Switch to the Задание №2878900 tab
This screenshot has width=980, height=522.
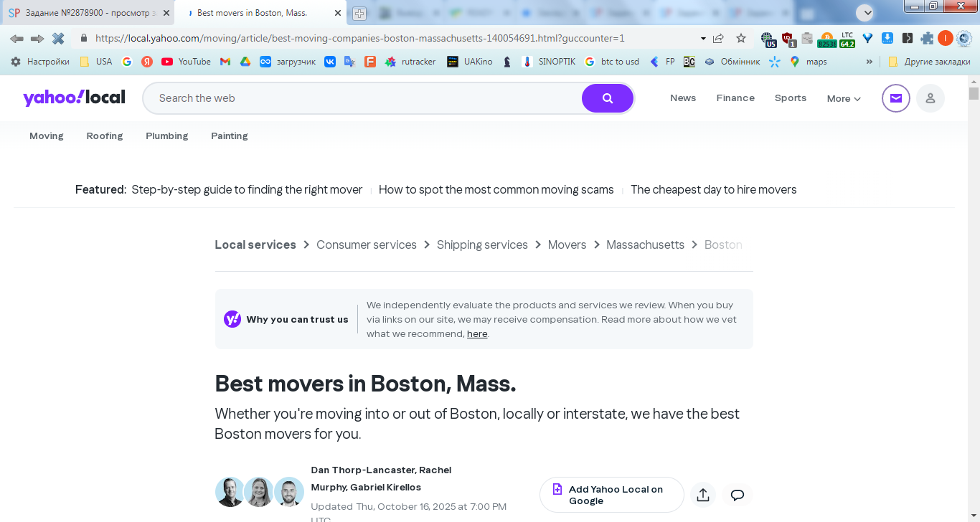tap(86, 13)
